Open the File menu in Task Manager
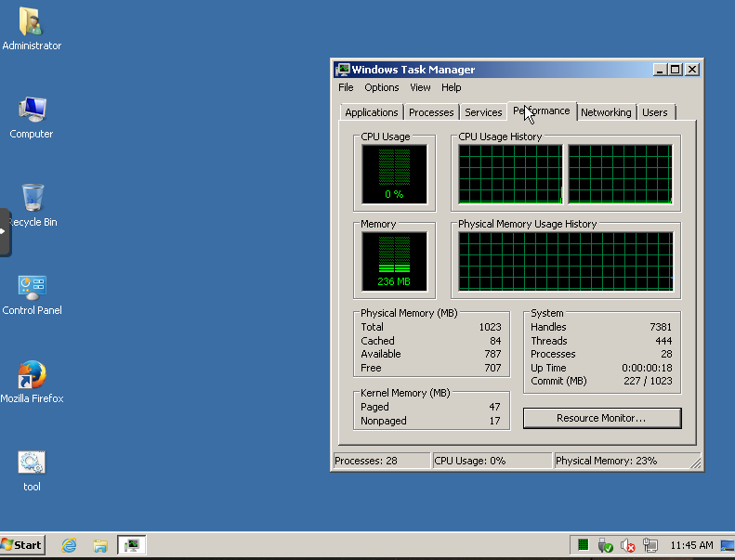735x560 pixels. [346, 87]
